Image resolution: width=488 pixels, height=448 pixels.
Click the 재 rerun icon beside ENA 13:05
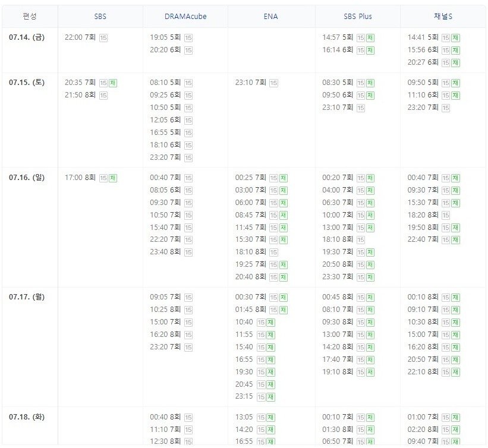tap(271, 418)
